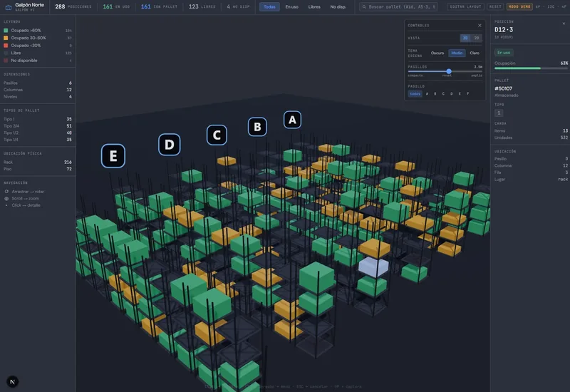The height and width of the screenshot is (392, 570).
Task: Click the Libre legend swatch
Action: click(x=6, y=53)
